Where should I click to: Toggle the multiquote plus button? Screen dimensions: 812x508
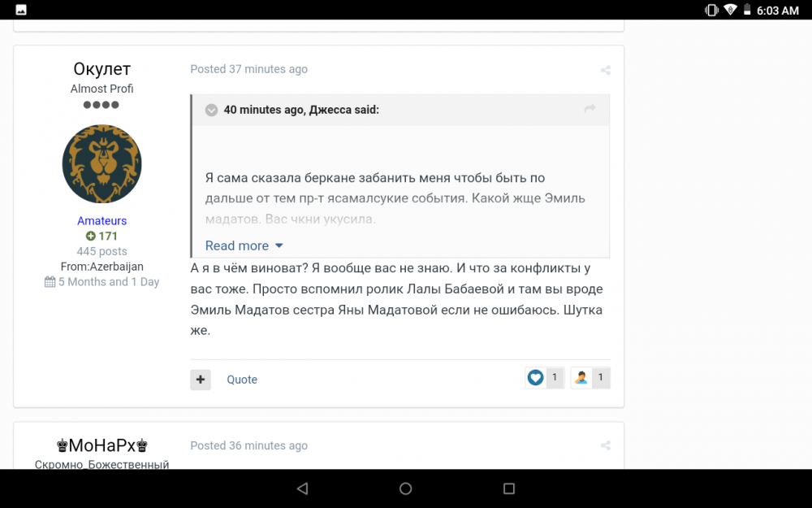tap(201, 380)
